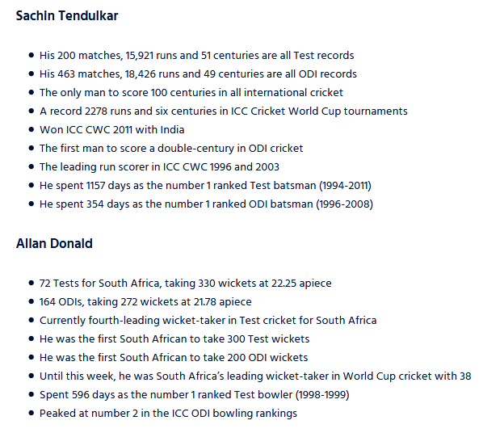Viewport: 504px width, 433px height.
Task: Select the 72 Tests for South Africa line
Action: tap(186, 284)
